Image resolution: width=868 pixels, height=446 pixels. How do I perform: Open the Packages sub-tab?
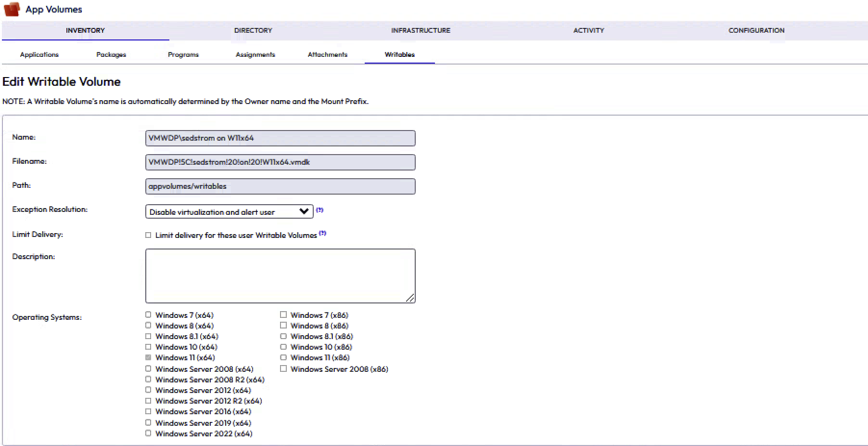pyautogui.click(x=111, y=54)
